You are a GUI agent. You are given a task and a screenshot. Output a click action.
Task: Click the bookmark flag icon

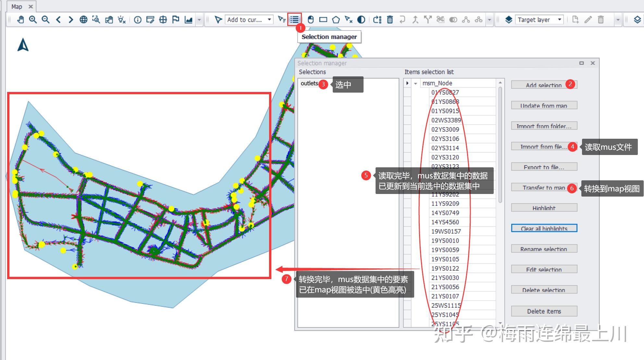point(176,20)
